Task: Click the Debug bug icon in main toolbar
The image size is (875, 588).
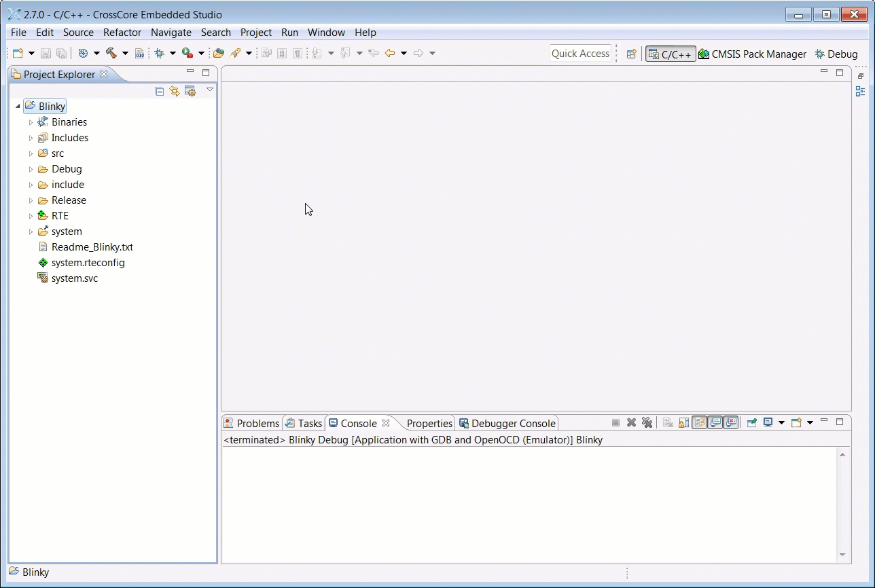Action: [160, 53]
